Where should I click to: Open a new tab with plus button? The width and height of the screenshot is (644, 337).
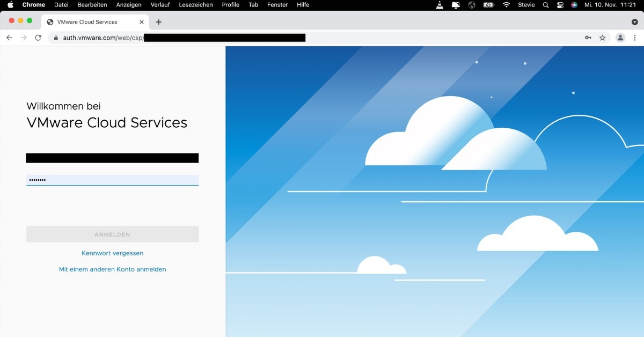[x=159, y=22]
